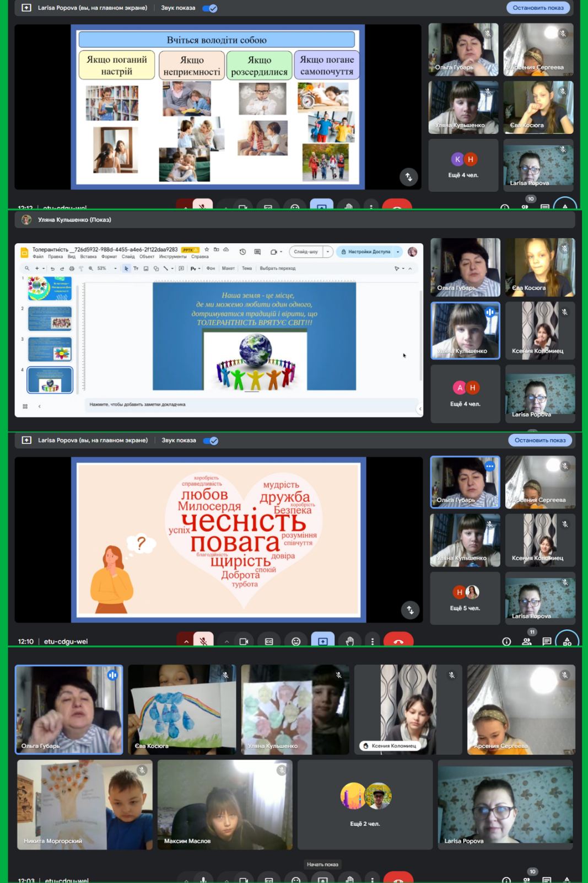Click Остановить показ above the word cloud slide
The width and height of the screenshot is (588, 883).
(x=540, y=441)
